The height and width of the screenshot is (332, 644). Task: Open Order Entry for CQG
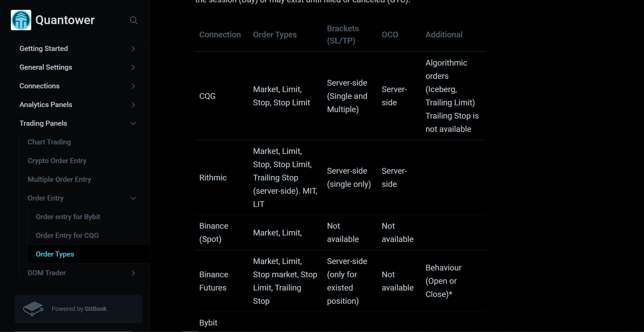click(67, 235)
